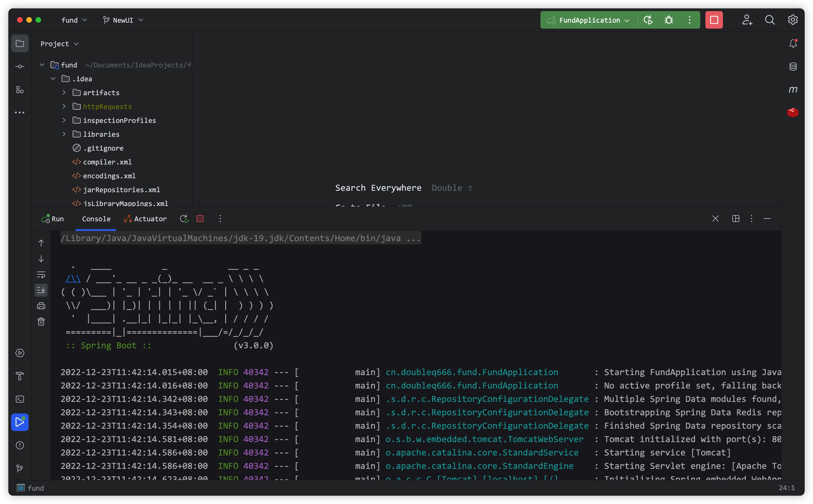Clear all console output with trash icon
Screen dimensions: 813x504
41,321
